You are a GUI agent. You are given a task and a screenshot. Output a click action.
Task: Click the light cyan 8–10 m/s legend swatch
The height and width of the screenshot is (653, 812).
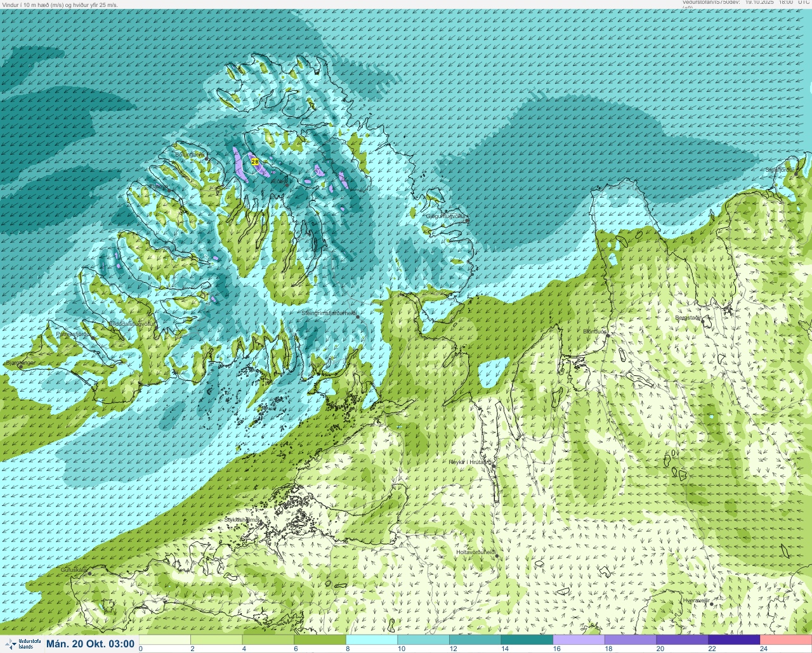point(372,640)
